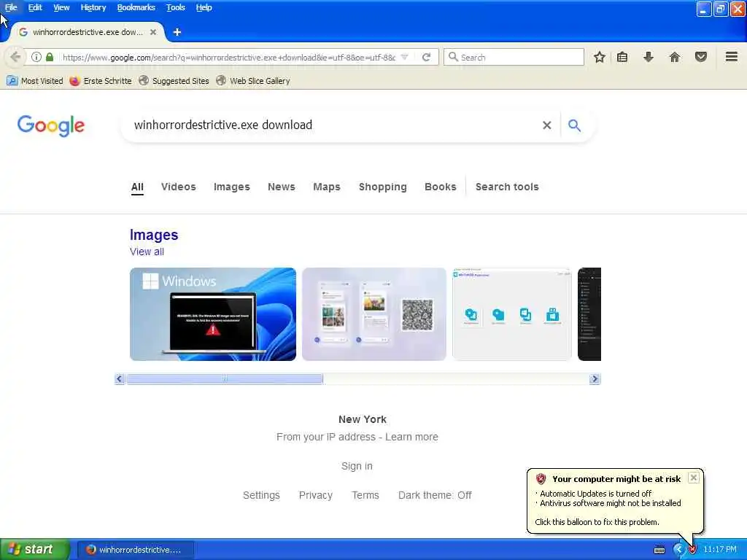The image size is (747, 560).
Task: Open site information icon in address bar
Action: (36, 57)
